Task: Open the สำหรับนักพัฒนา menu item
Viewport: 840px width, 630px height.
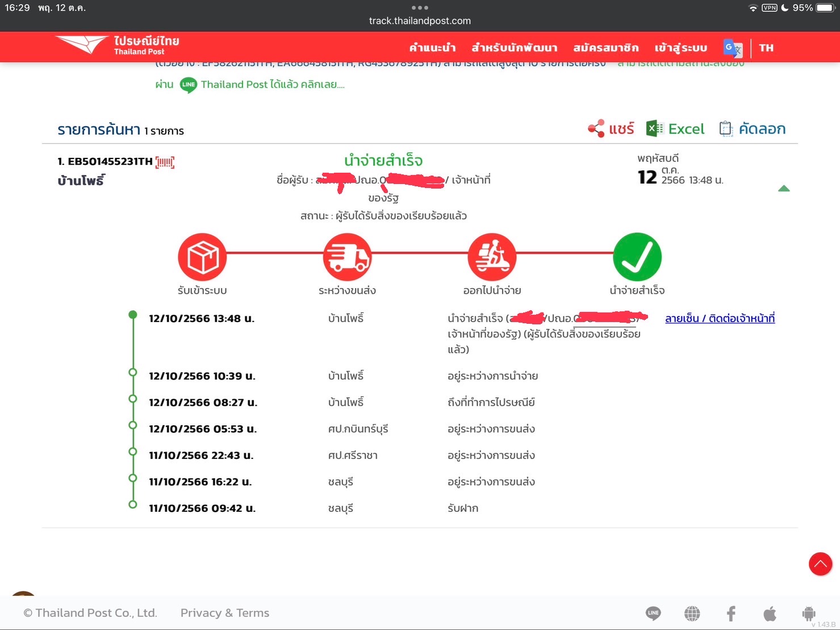Action: click(x=515, y=48)
